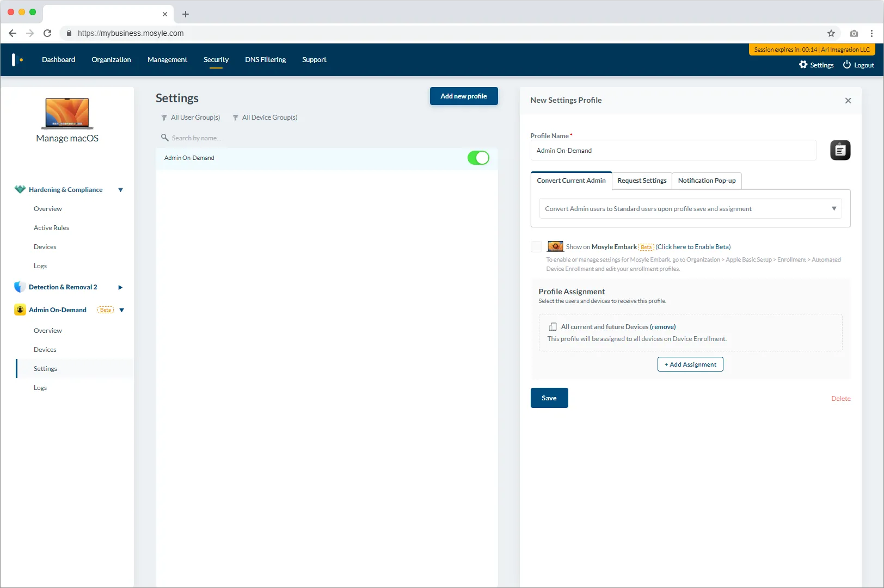Click the Detection & Removal shield icon
884x588 pixels.
click(x=20, y=287)
